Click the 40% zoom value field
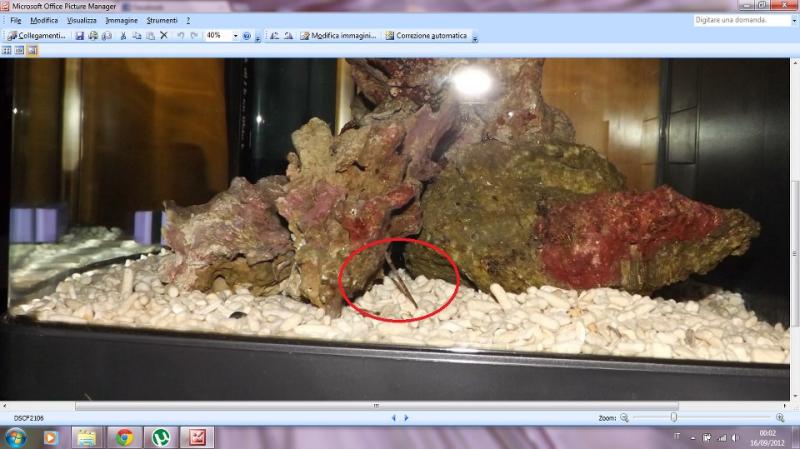Image resolution: width=800 pixels, height=449 pixels. click(218, 36)
